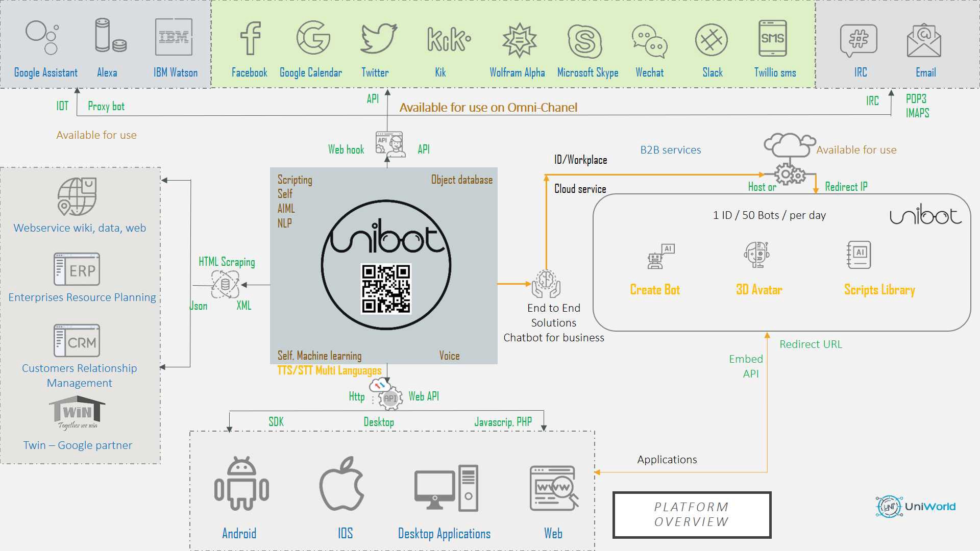Click the HTML Scraping database icon

coord(225,284)
